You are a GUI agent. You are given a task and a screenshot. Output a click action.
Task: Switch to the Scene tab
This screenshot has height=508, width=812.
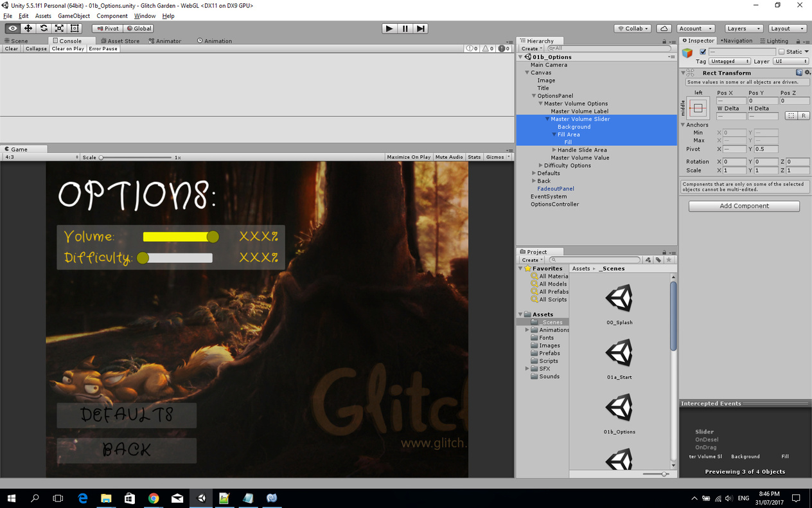[16, 41]
